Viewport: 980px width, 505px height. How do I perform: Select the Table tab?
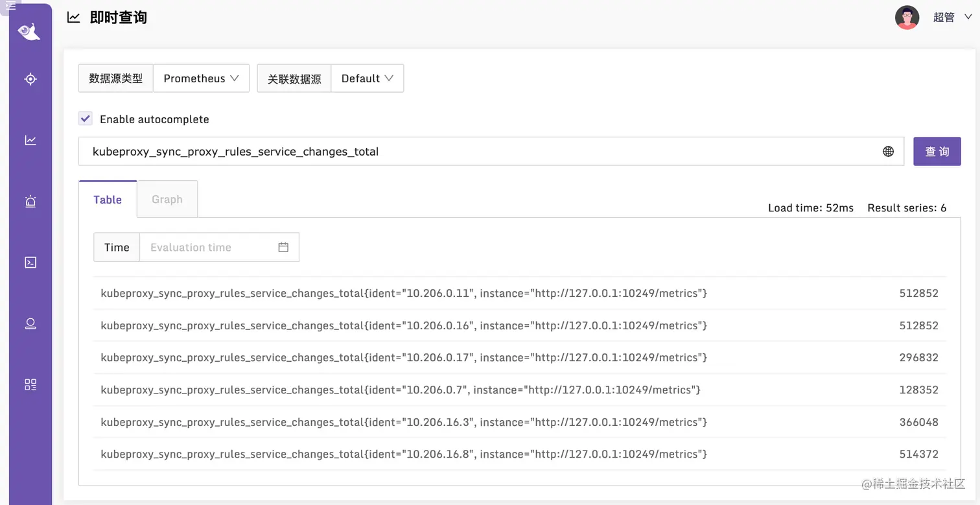pyautogui.click(x=107, y=199)
